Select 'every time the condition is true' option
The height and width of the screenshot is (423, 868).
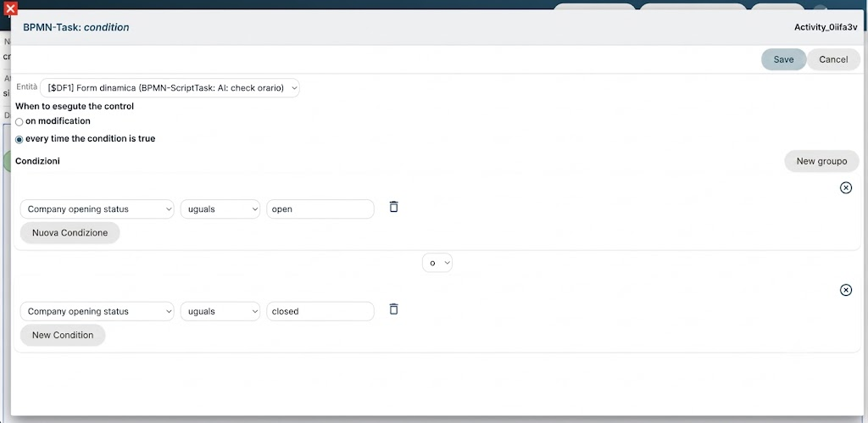(x=19, y=140)
